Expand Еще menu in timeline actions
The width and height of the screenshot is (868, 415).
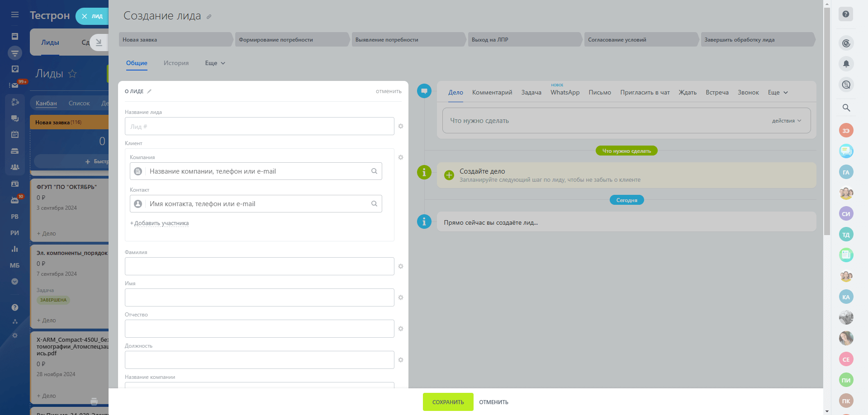tap(777, 93)
